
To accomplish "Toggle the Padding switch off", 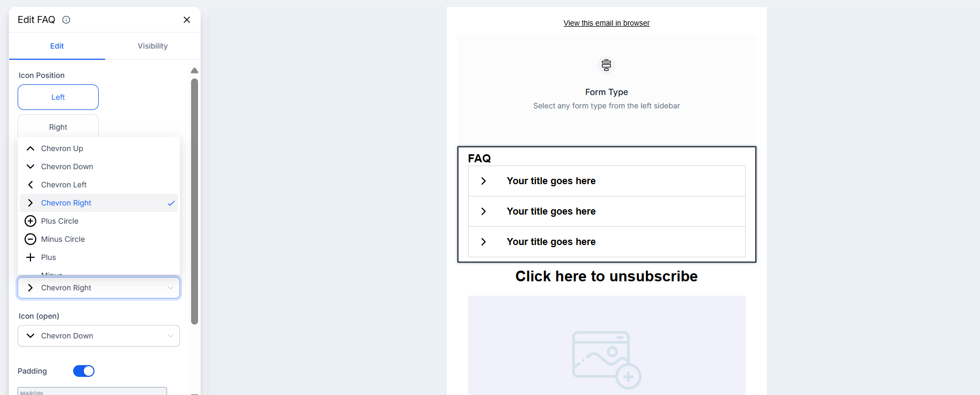I will [x=84, y=371].
